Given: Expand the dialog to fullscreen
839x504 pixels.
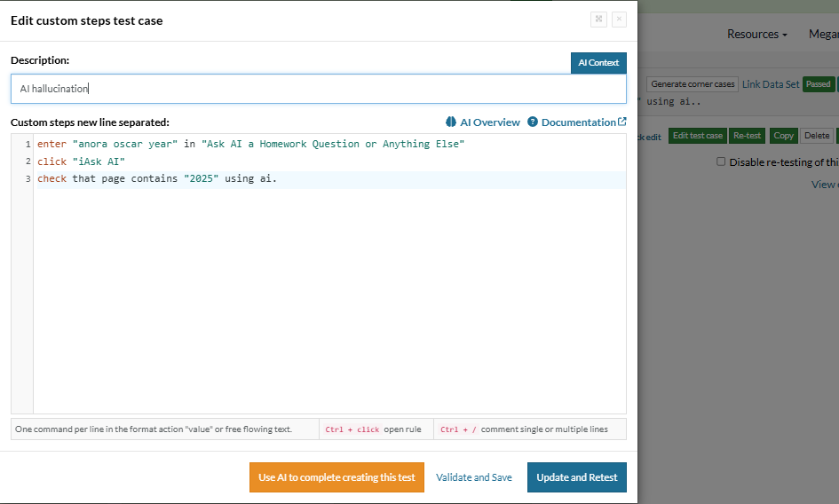Looking at the screenshot, I should coord(598,20).
